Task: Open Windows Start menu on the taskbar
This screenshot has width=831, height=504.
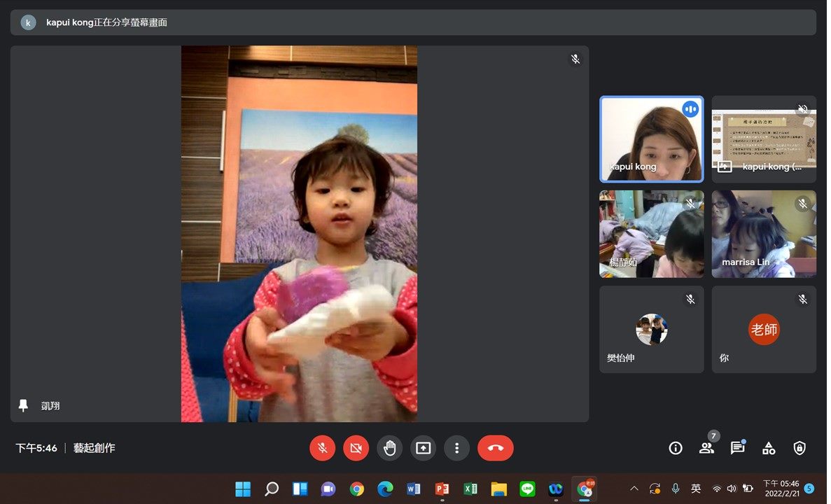Action: click(243, 489)
